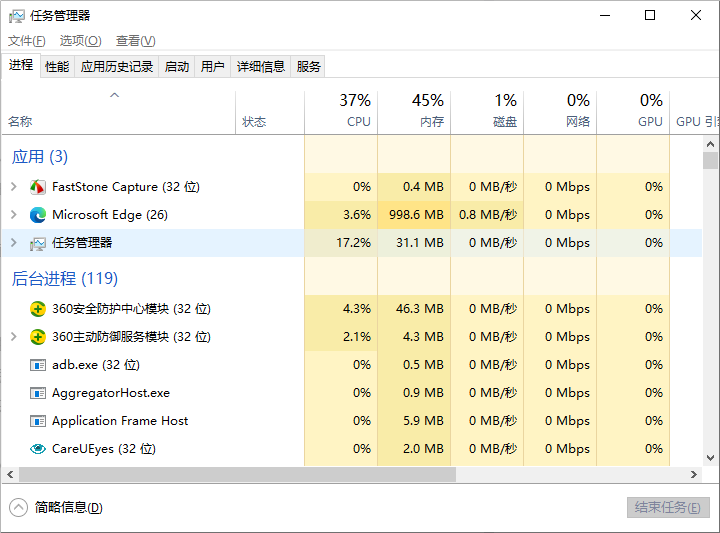Screen dimensions: 720x533
Task: Select the 后台进程 (119) group header
Action: point(65,278)
